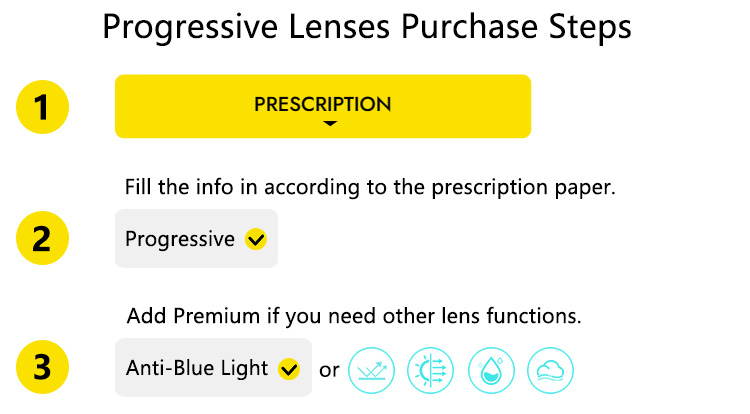750x414 pixels.
Task: Toggle the Progressive yellow checkmark
Action: point(256,239)
